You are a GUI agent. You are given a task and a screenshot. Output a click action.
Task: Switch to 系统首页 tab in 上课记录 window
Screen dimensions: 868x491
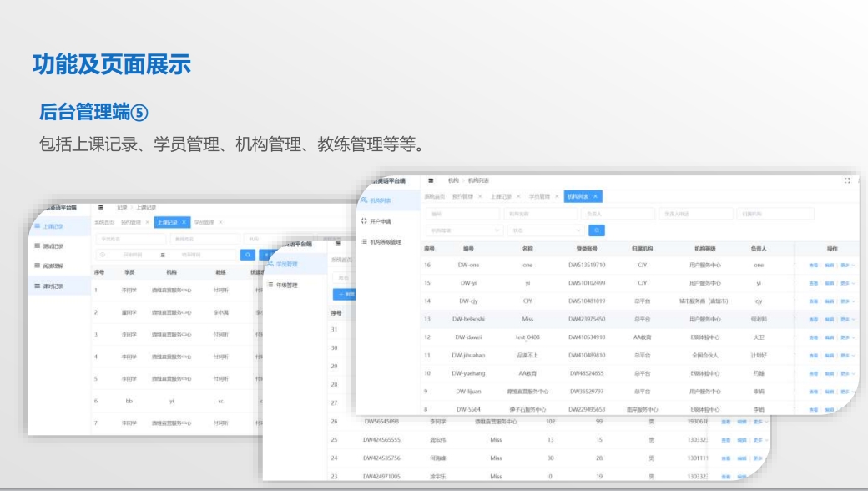click(104, 222)
